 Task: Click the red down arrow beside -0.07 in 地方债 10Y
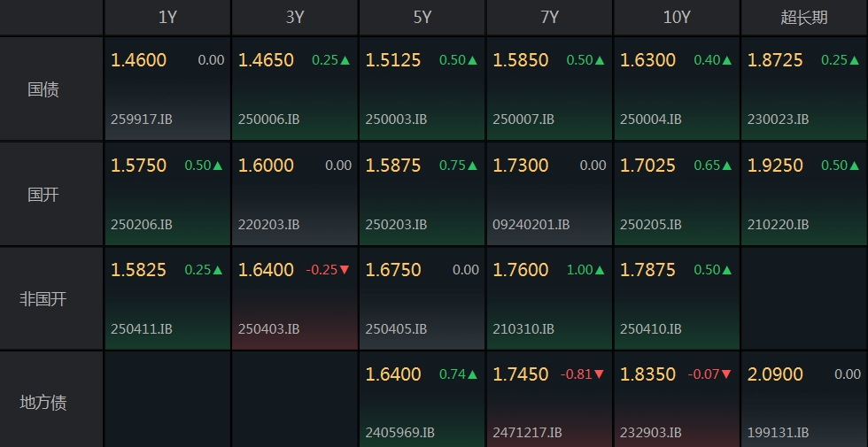tap(727, 374)
